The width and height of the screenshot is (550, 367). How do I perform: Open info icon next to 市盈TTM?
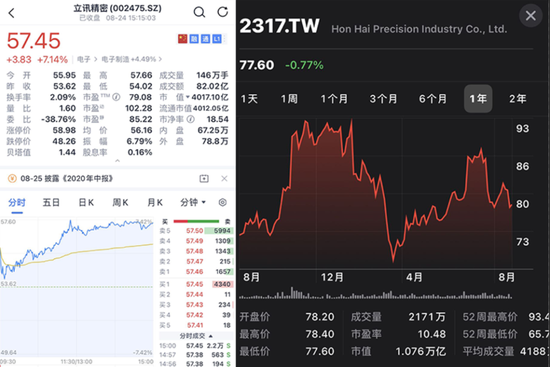pyautogui.click(x=116, y=97)
